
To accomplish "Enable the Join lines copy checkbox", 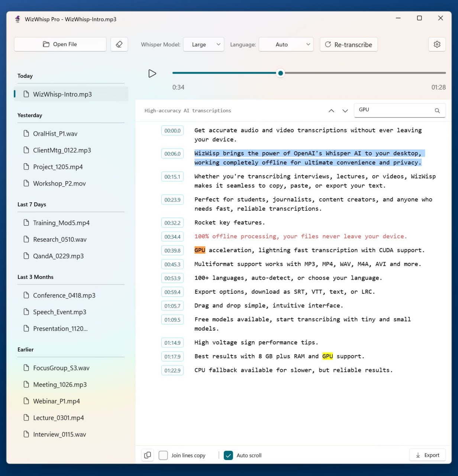I will click(x=163, y=455).
